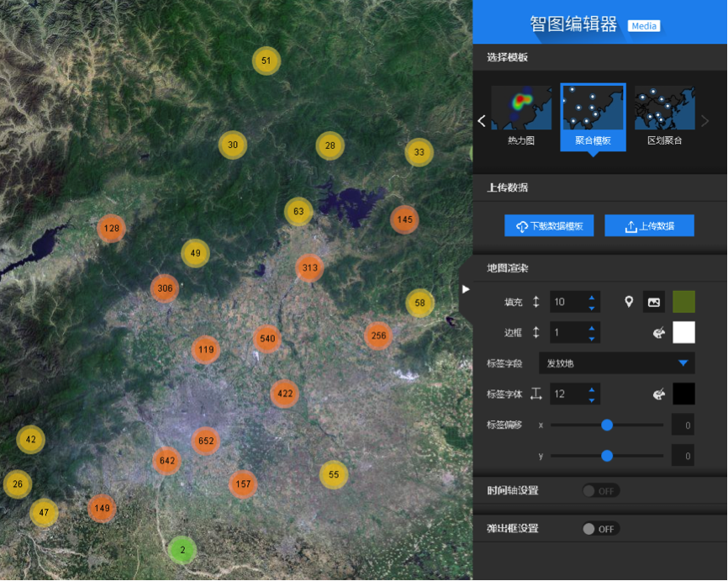The height and width of the screenshot is (581, 728).
Task: Click cluster marker 49
Action: pos(196,253)
